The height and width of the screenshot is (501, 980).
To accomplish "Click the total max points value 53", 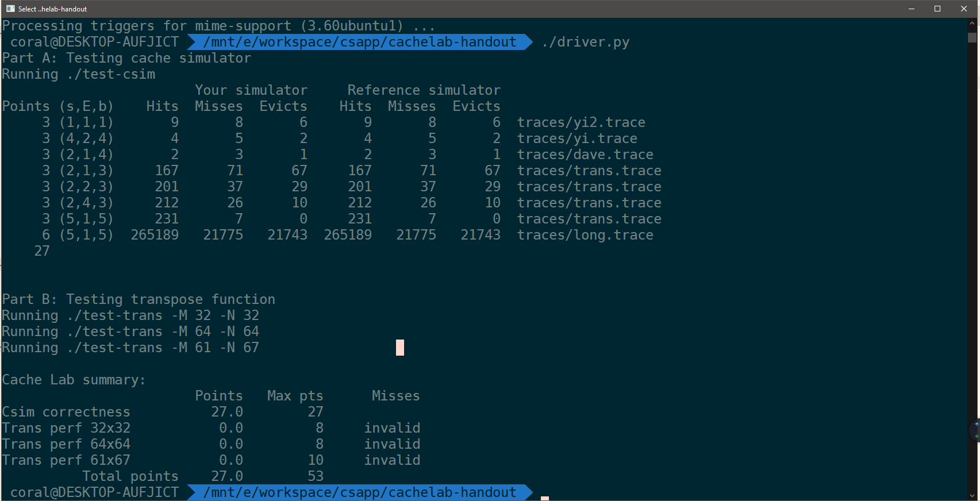I will pos(316,476).
